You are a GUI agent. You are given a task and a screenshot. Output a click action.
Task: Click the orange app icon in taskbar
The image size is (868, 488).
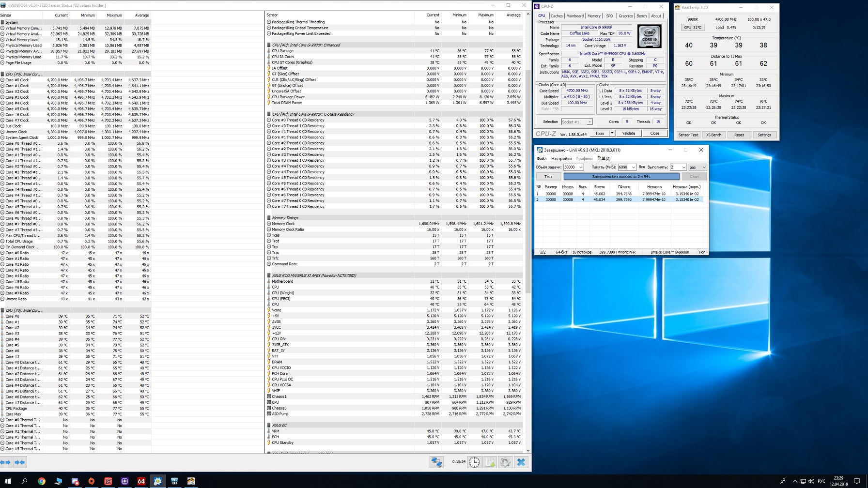coord(92,481)
